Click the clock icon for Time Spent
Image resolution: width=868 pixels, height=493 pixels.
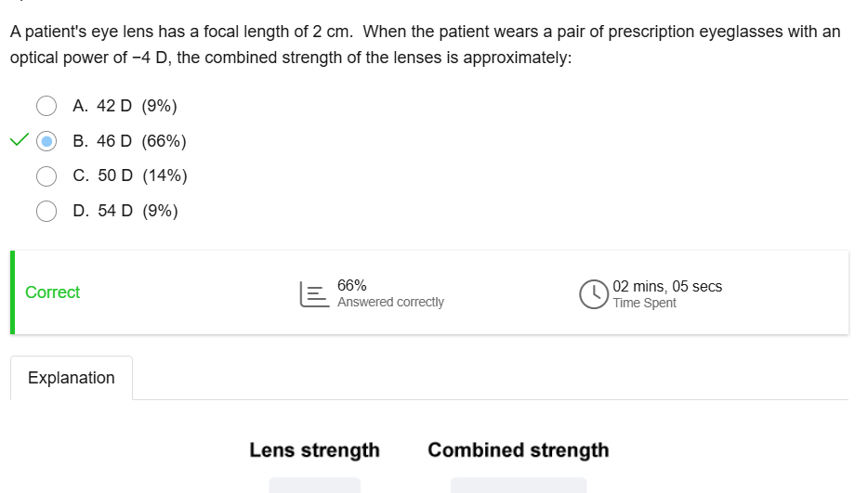(593, 293)
